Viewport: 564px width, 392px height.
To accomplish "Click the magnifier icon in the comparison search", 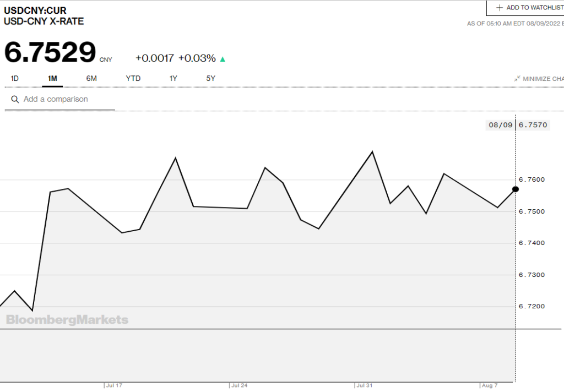I will pyautogui.click(x=15, y=100).
